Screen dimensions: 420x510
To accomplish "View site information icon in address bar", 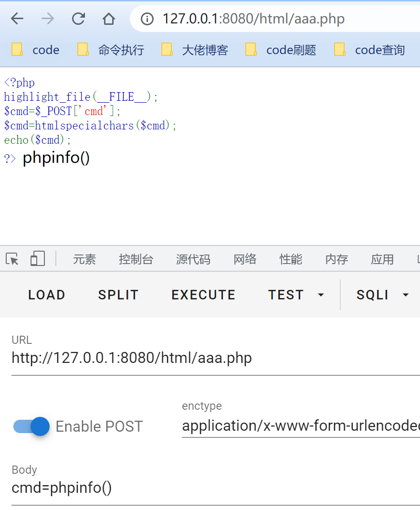I will [147, 19].
